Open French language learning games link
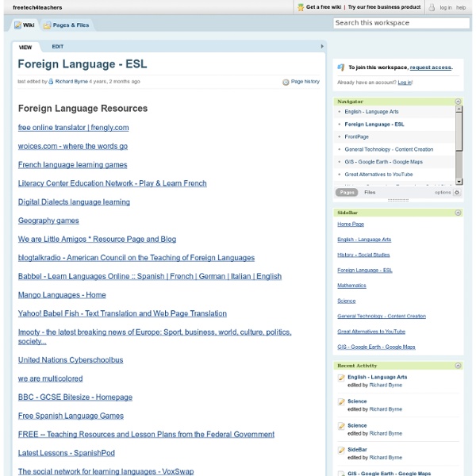Image resolution: width=476 pixels, height=476 pixels. [72, 165]
